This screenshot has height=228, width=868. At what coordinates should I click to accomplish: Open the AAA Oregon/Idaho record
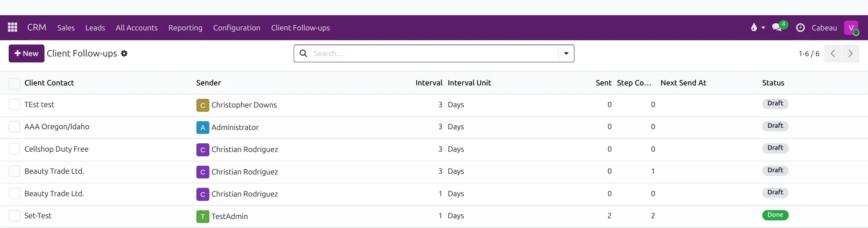(x=57, y=127)
